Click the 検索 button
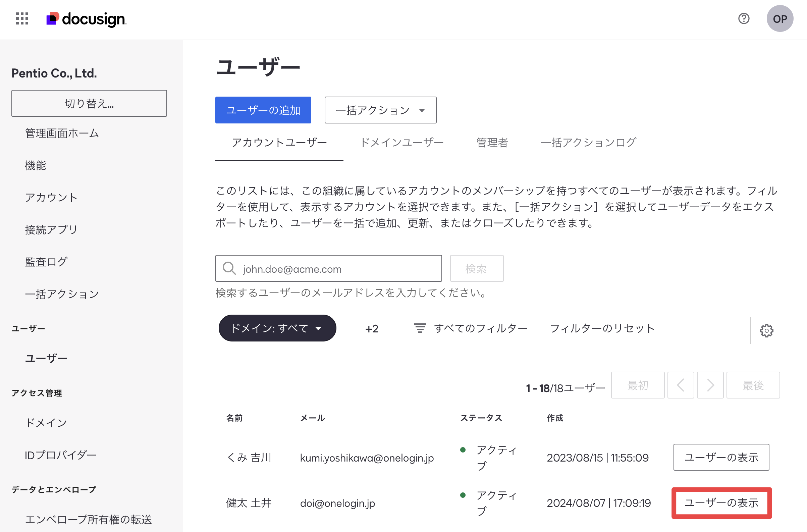807x532 pixels. tap(476, 268)
